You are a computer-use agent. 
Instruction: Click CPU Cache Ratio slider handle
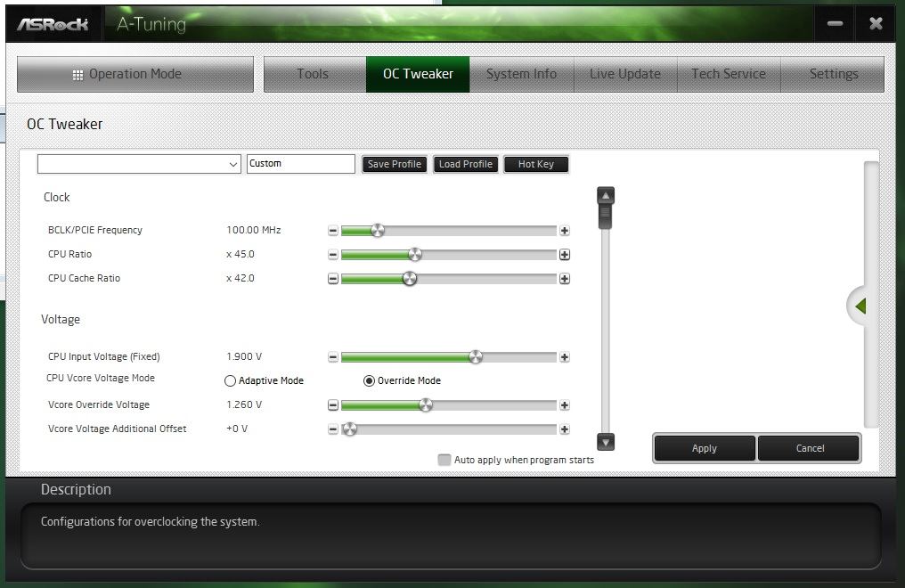(409, 279)
